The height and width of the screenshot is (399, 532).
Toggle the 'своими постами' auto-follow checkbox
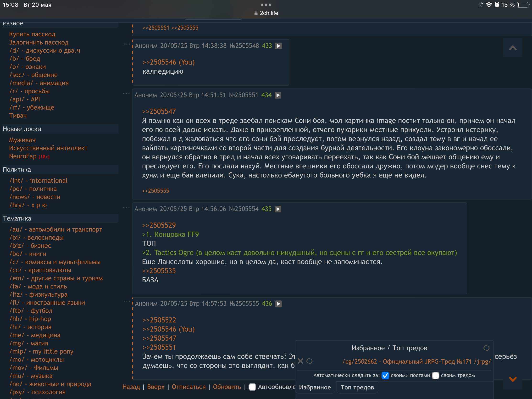(x=385, y=375)
